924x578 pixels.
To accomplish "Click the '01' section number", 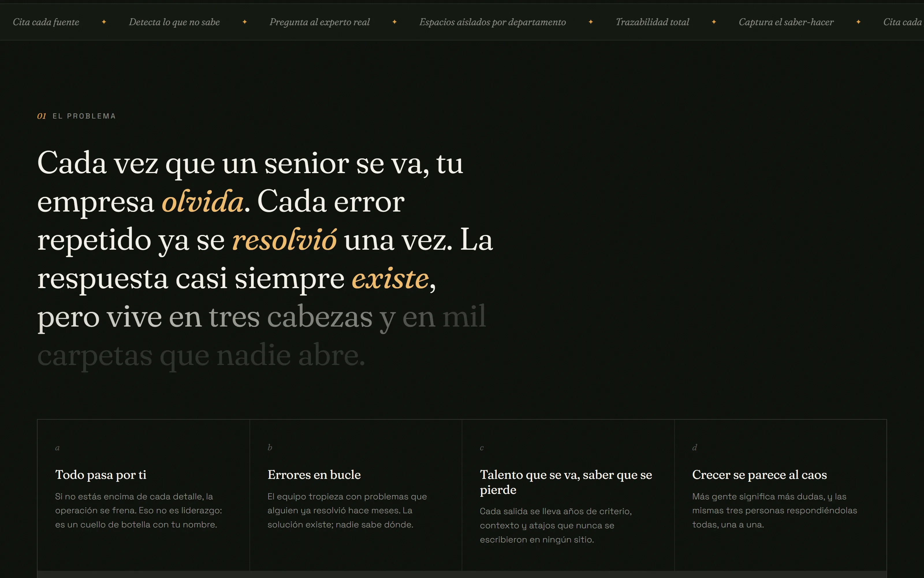I will (x=42, y=116).
